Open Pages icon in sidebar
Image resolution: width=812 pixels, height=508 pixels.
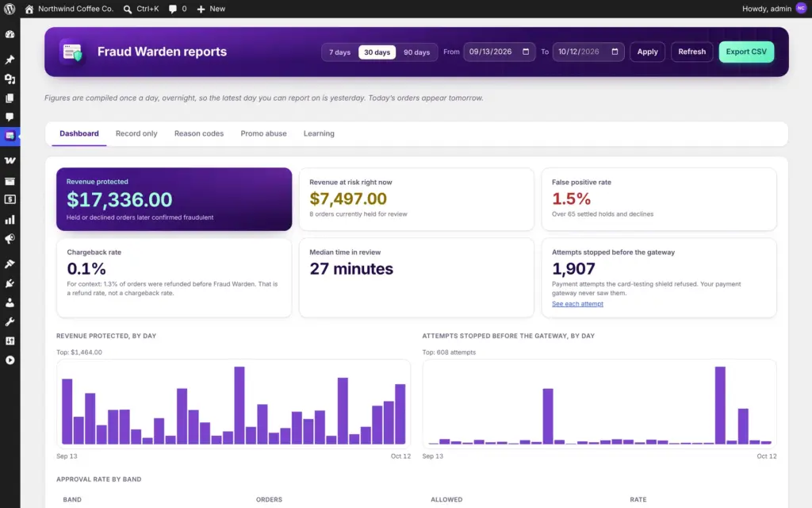(10, 98)
